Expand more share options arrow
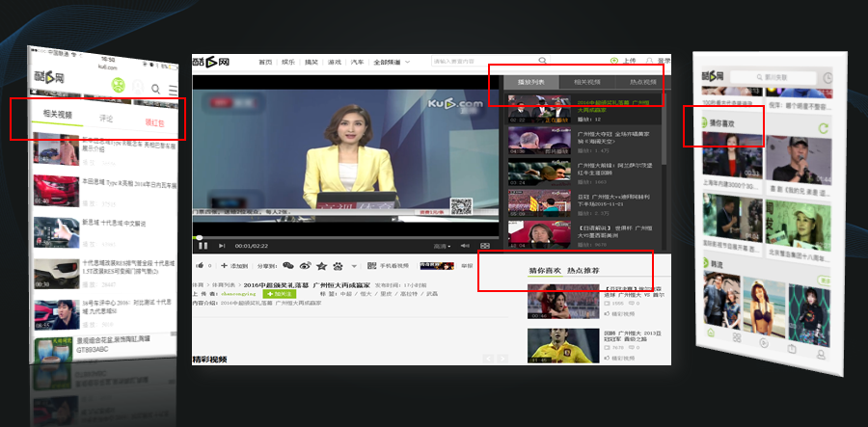 click(x=354, y=265)
